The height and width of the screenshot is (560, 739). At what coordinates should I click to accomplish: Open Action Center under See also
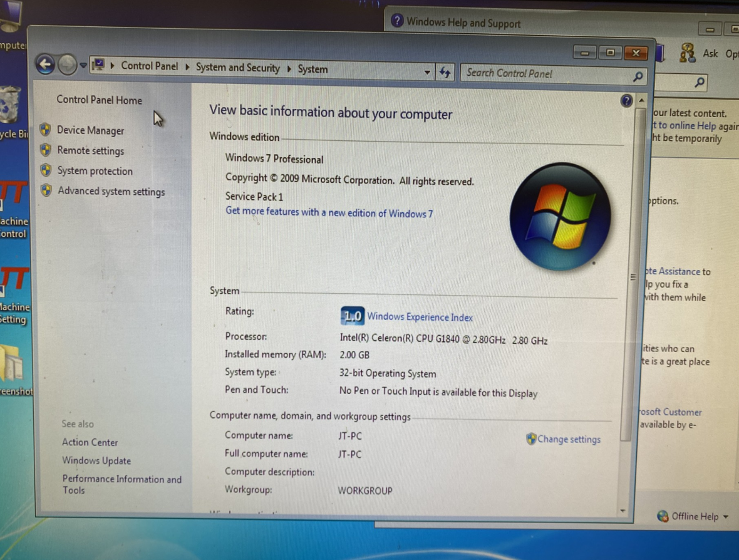coord(90,442)
